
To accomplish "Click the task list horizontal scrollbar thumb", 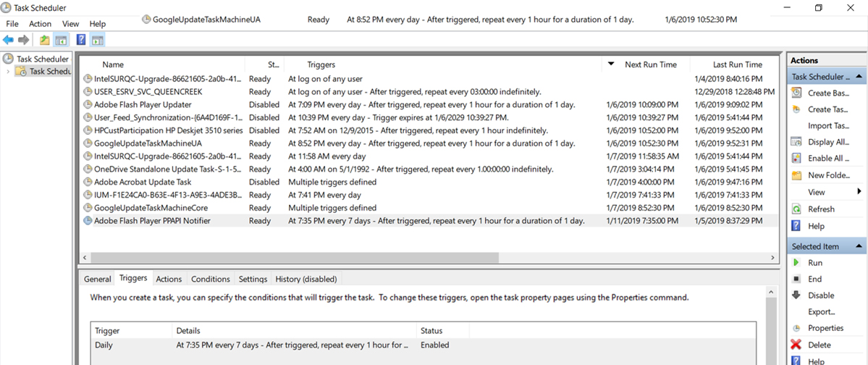I will [x=295, y=258].
